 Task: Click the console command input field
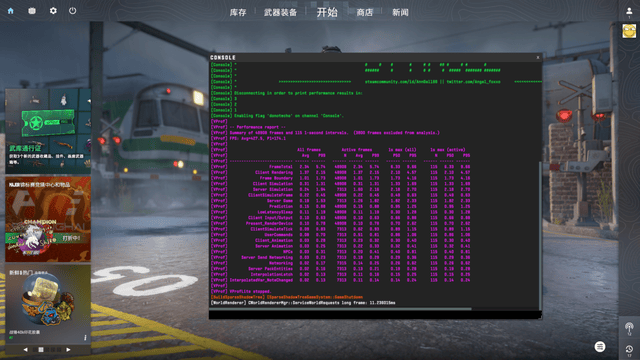(x=375, y=315)
